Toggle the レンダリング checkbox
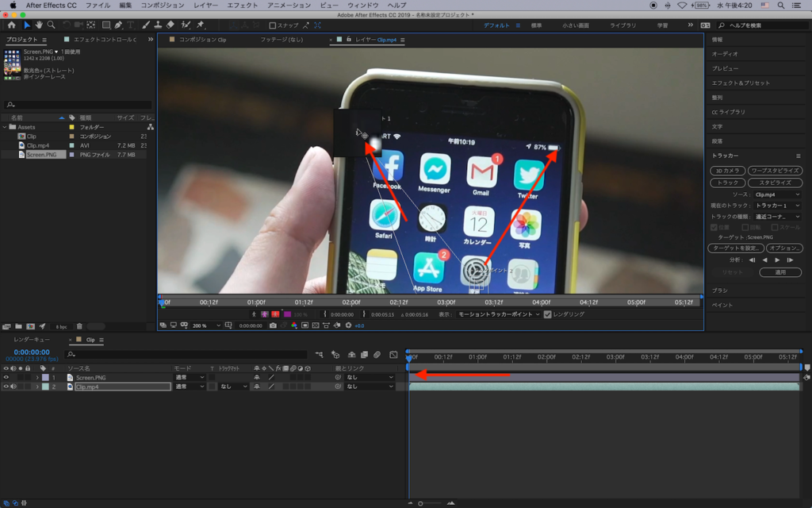 547,314
